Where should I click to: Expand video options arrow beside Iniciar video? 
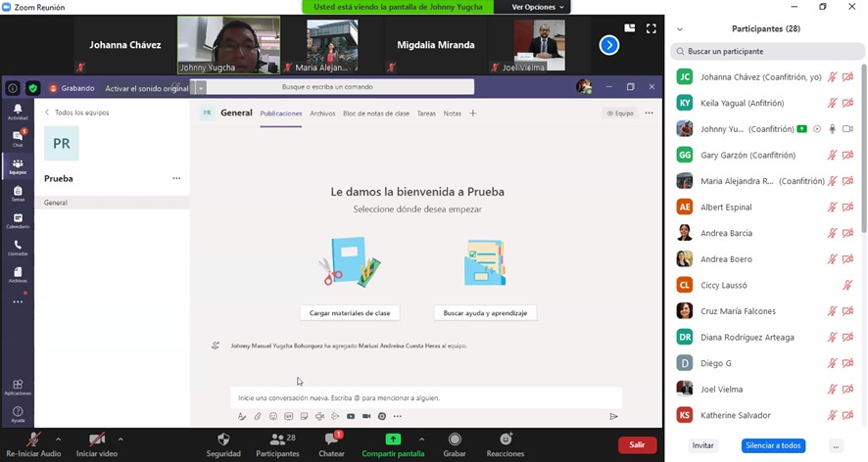(121, 439)
